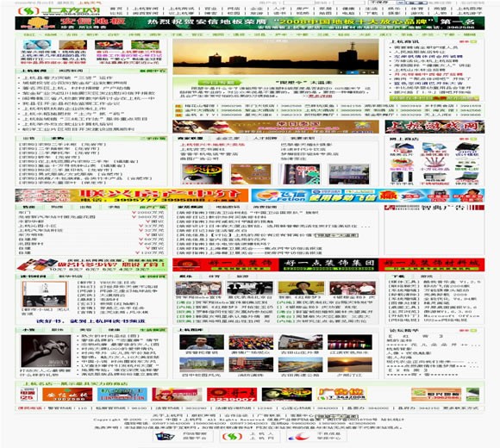
Task: Switch to the 闽西新闻 news tab
Action: coord(71,71)
